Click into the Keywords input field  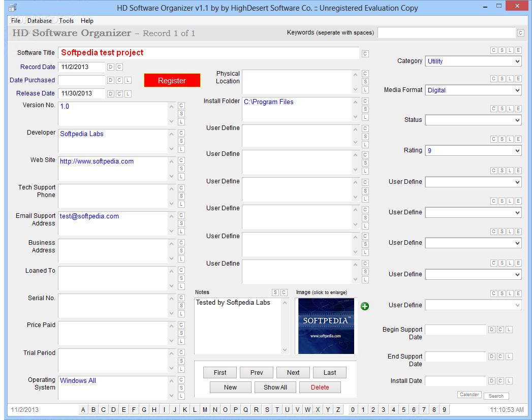point(447,33)
